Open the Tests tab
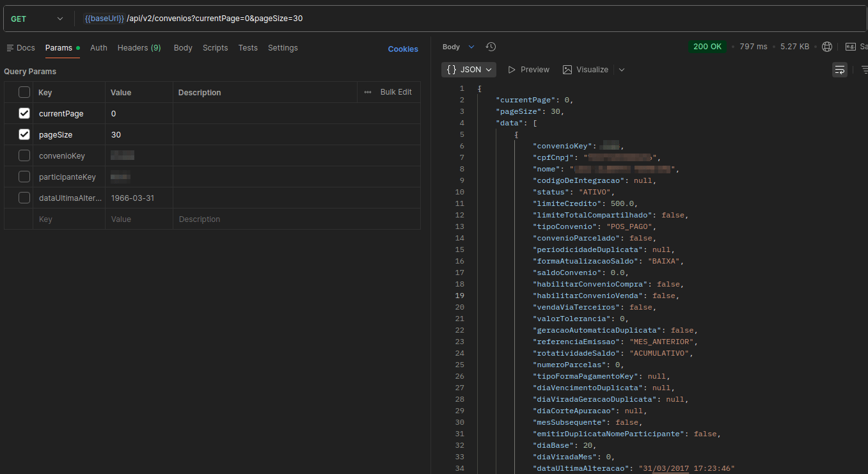The height and width of the screenshot is (474, 868). 248,48
